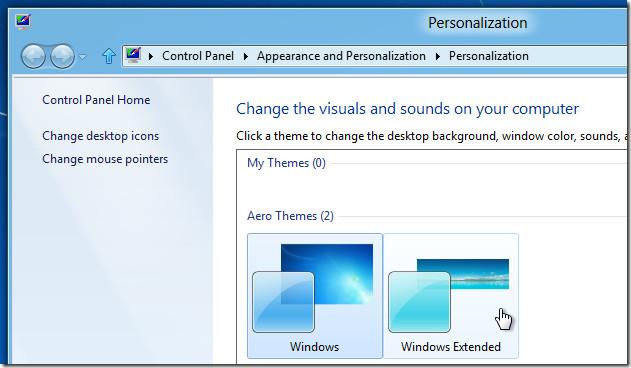
Task: Open Appearance and Personalization breadcrumb
Action: (341, 56)
